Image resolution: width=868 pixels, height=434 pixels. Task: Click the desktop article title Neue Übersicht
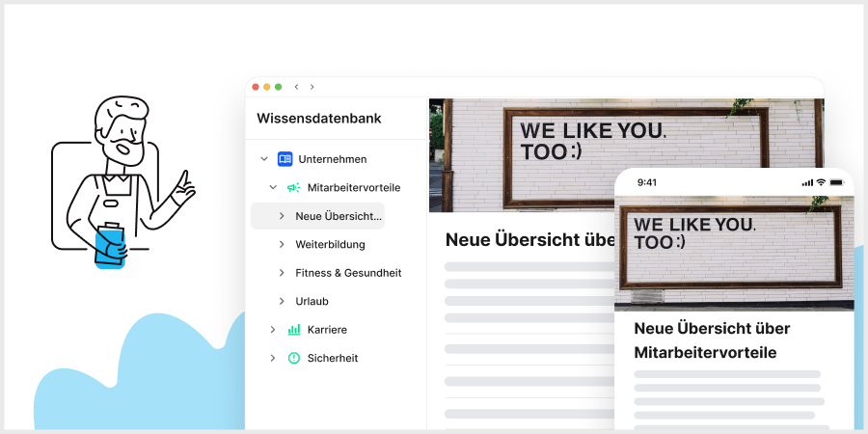[x=530, y=240]
